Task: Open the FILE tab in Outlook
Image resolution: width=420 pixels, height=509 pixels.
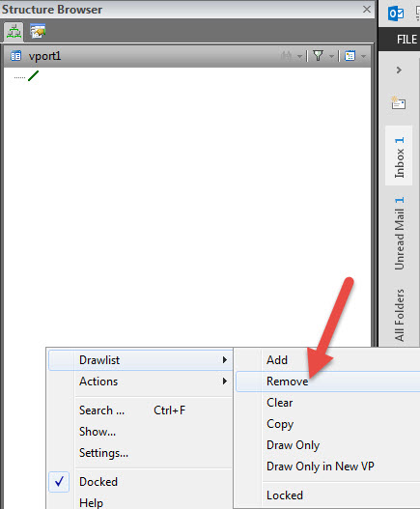Action: (406, 40)
